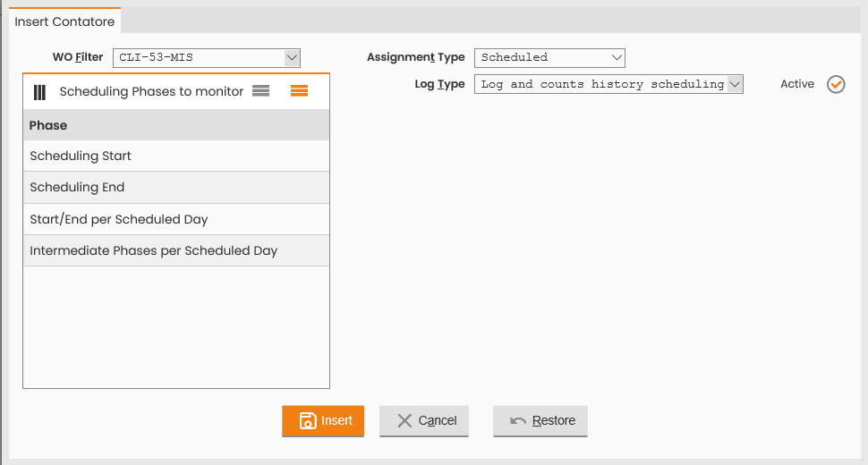
Task: Select the Scheduling Start row
Action: (x=176, y=156)
